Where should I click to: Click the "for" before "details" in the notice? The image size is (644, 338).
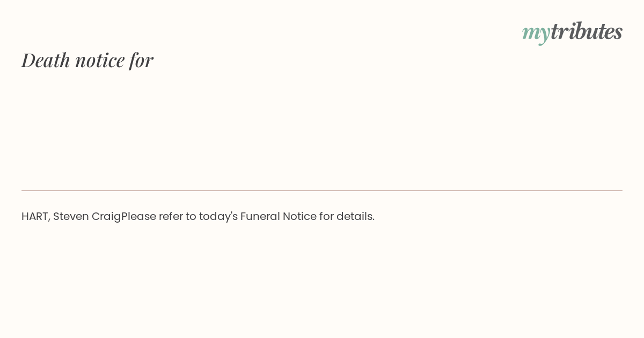326,216
